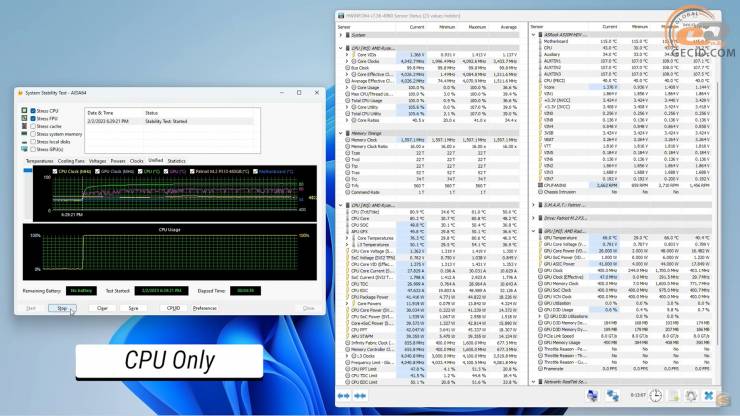This screenshot has width=740, height=416.
Task: Click the Stress FPU icon in AIDA64
Action: click(25, 118)
